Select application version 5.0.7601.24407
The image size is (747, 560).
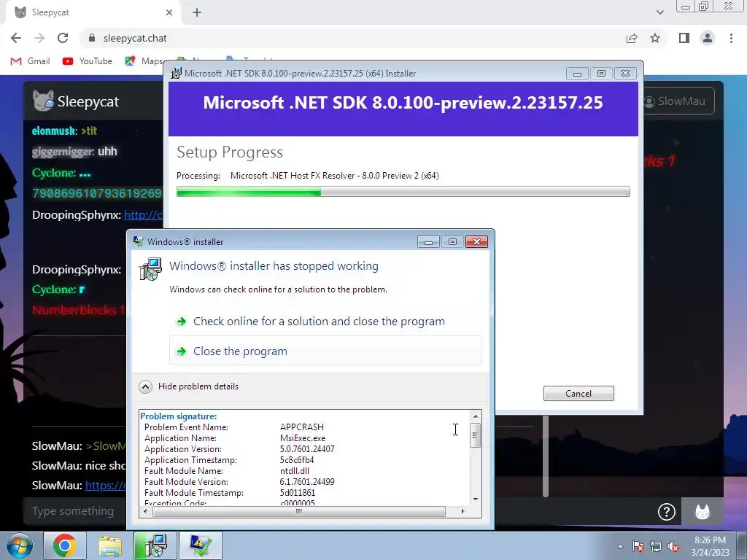[x=307, y=449]
